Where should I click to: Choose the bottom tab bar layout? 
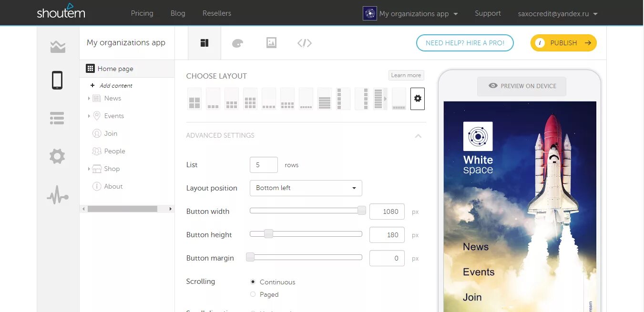pyautogui.click(x=399, y=99)
